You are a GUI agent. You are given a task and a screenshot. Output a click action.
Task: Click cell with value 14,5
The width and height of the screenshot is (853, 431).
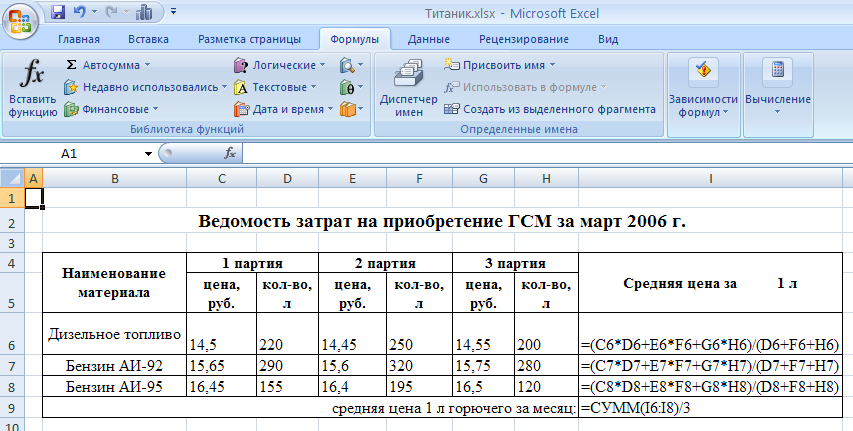[221, 333]
